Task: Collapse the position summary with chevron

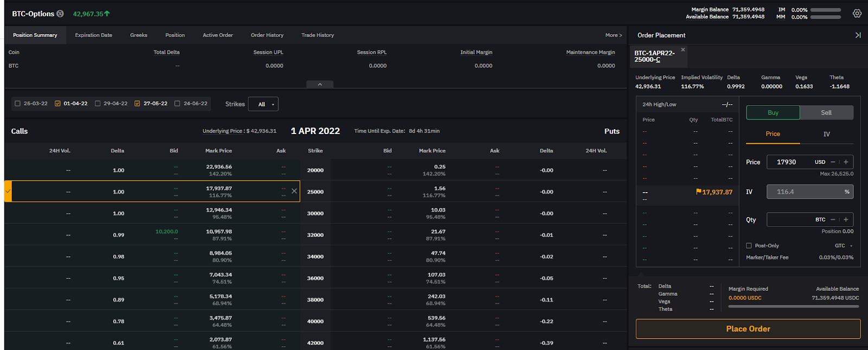Action: (320, 84)
